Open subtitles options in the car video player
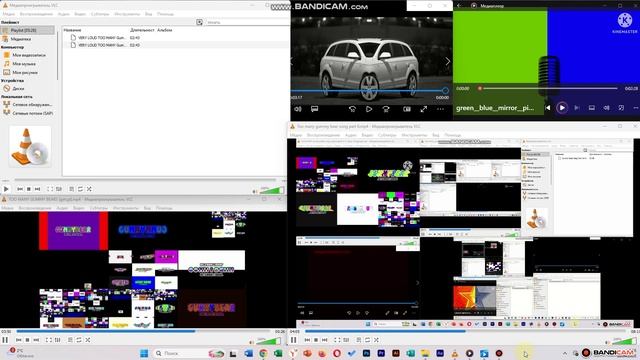This screenshot has width=640, height=360. (314, 109)
